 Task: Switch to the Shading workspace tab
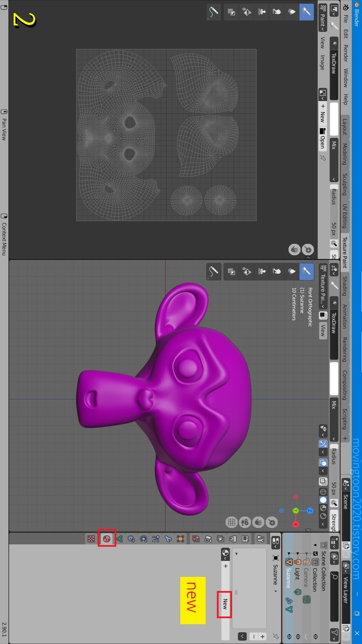pos(345,286)
